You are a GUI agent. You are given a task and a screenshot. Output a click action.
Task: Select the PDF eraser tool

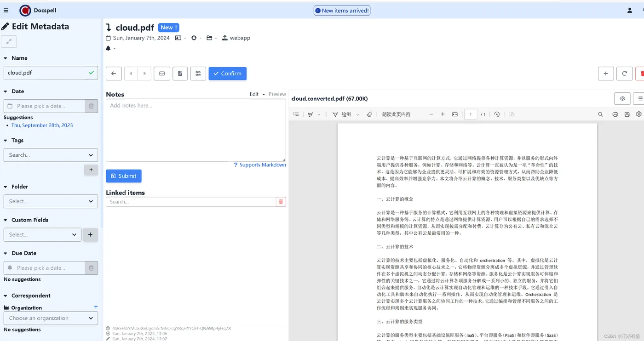[x=369, y=114]
